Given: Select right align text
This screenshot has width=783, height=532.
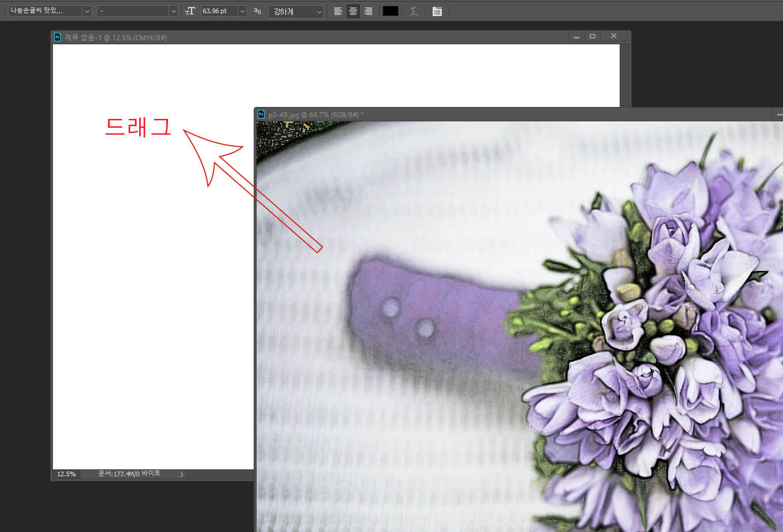Looking at the screenshot, I should 368,11.
